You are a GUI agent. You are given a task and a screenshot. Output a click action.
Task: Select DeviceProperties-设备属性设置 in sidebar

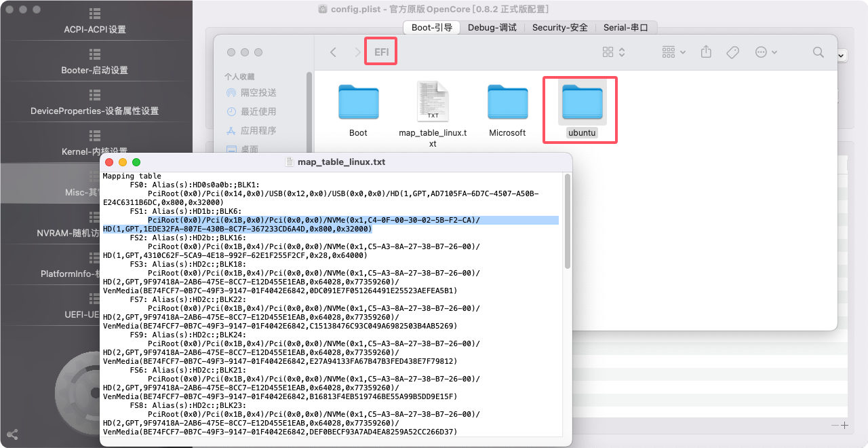pos(95,103)
